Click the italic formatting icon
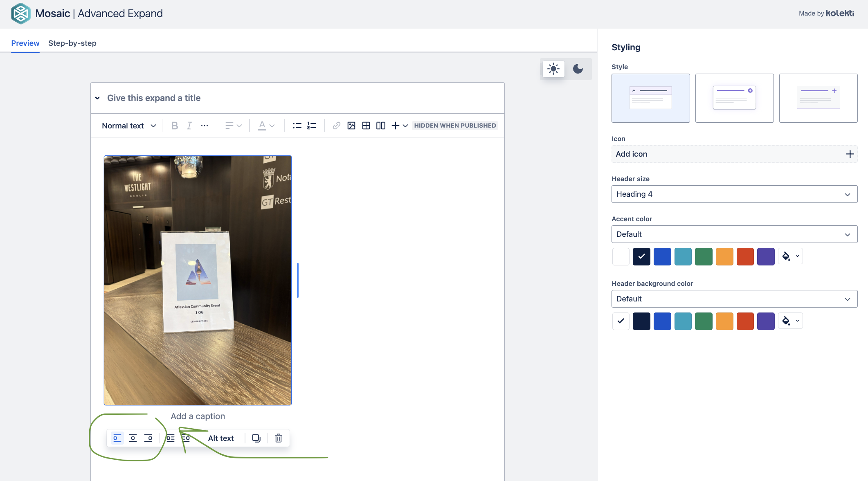 pos(189,126)
